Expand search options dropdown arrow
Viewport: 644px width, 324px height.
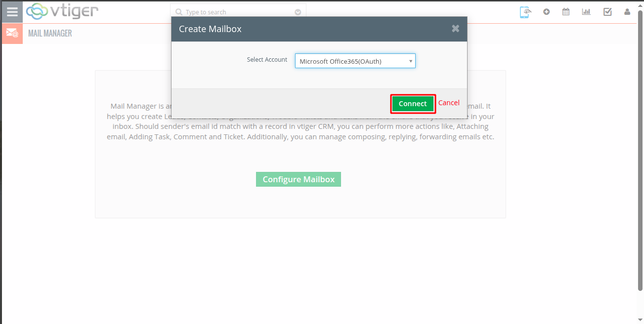point(298,12)
